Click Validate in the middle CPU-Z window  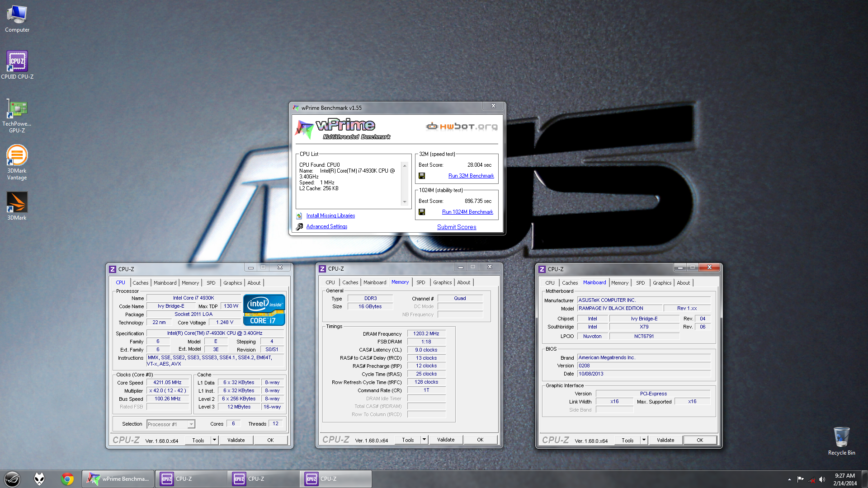[446, 440]
